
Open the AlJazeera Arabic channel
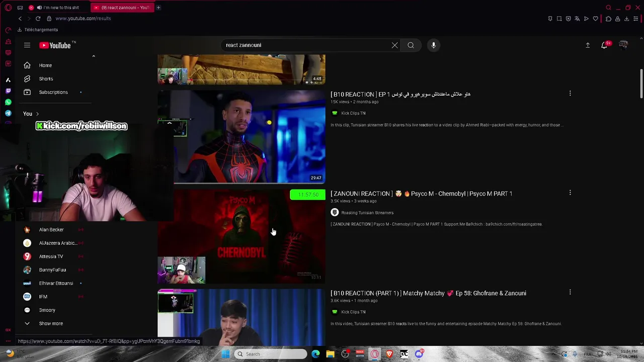click(x=58, y=243)
